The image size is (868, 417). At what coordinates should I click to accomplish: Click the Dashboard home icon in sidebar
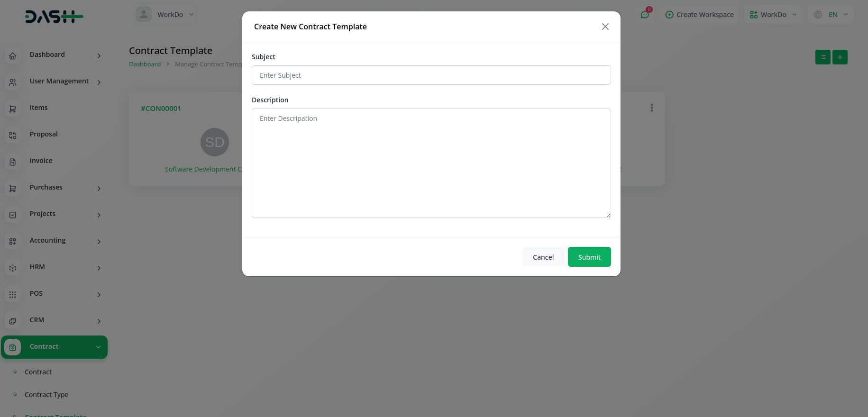pyautogui.click(x=13, y=55)
